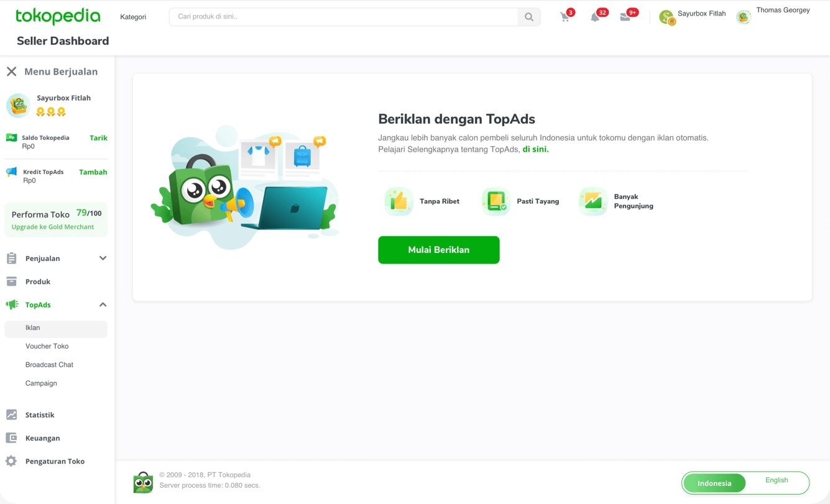Click the Produk box icon
Viewport: 830px width, 504px height.
click(11, 282)
